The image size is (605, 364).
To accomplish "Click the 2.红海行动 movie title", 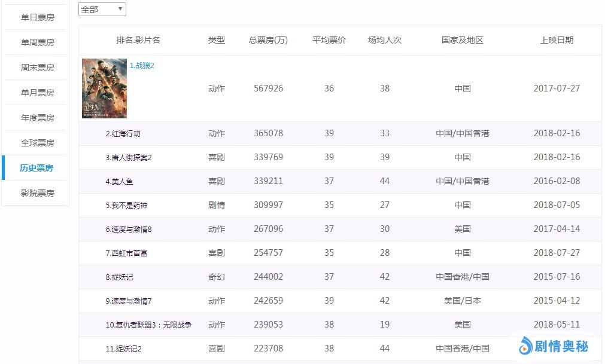I will click(123, 134).
